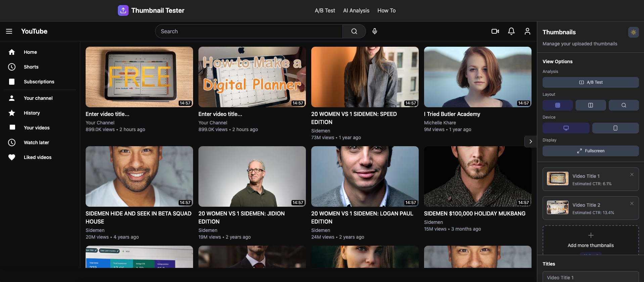Image resolution: width=644 pixels, height=282 pixels.
Task: Click the search magnifier button
Action: coord(354,31)
